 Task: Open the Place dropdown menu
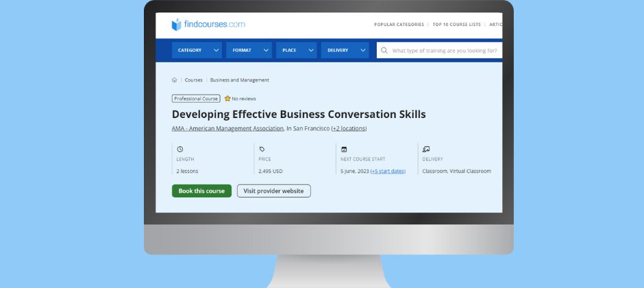point(297,50)
